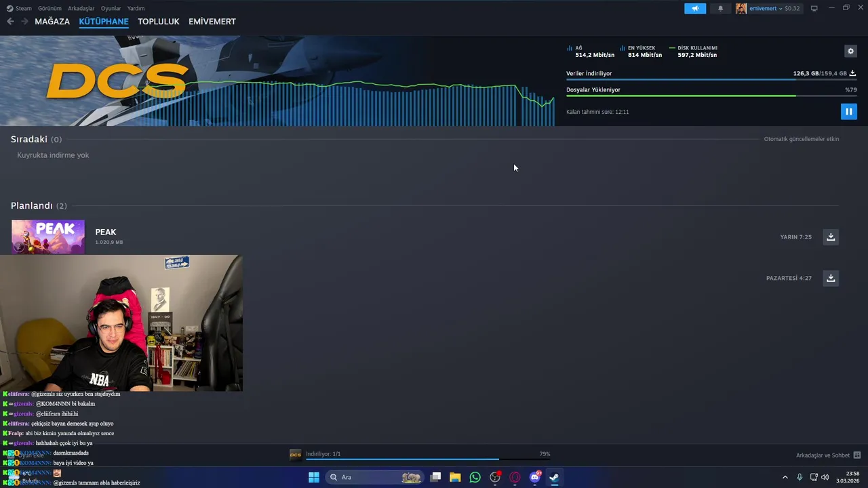This screenshot has width=868, height=488.
Task: Click the taskbar Ara search box
Action: 374,477
